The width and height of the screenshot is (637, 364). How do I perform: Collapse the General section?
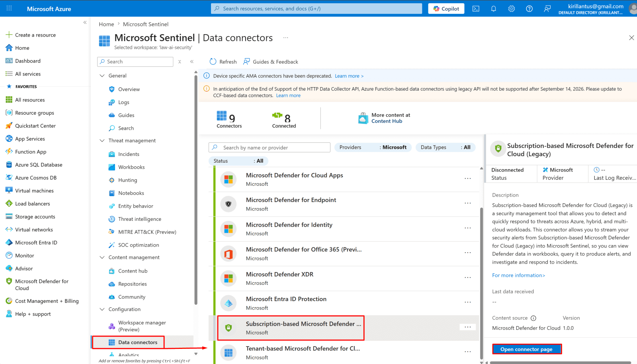point(102,76)
